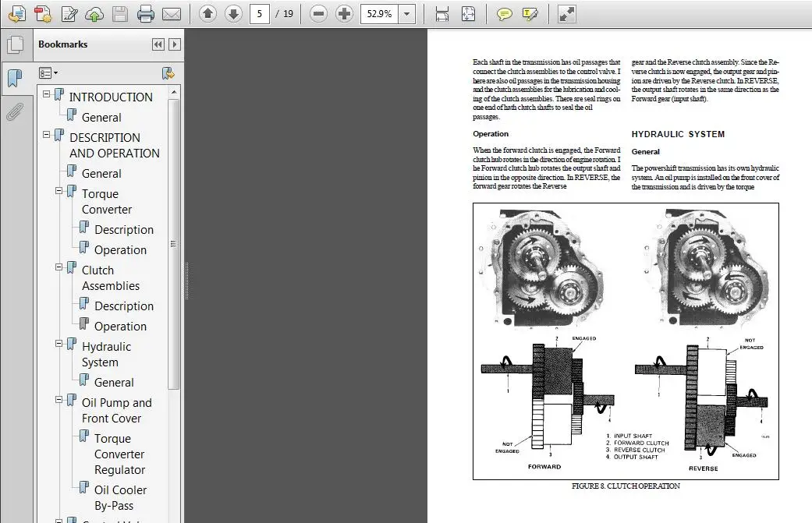This screenshot has width=812, height=523.
Task: Collapse the Hydraulic System bookmark node
Action: (59, 344)
